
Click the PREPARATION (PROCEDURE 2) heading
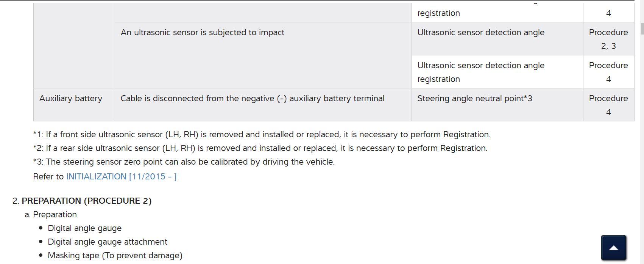(x=86, y=201)
